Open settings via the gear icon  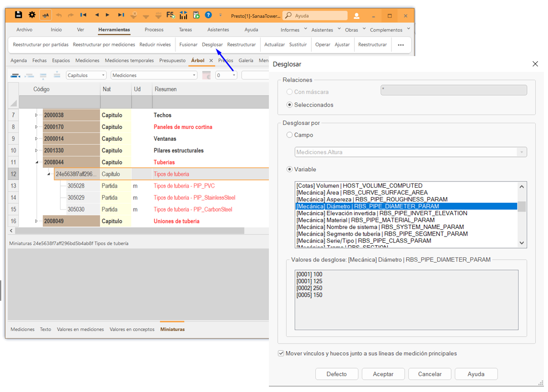click(32, 15)
